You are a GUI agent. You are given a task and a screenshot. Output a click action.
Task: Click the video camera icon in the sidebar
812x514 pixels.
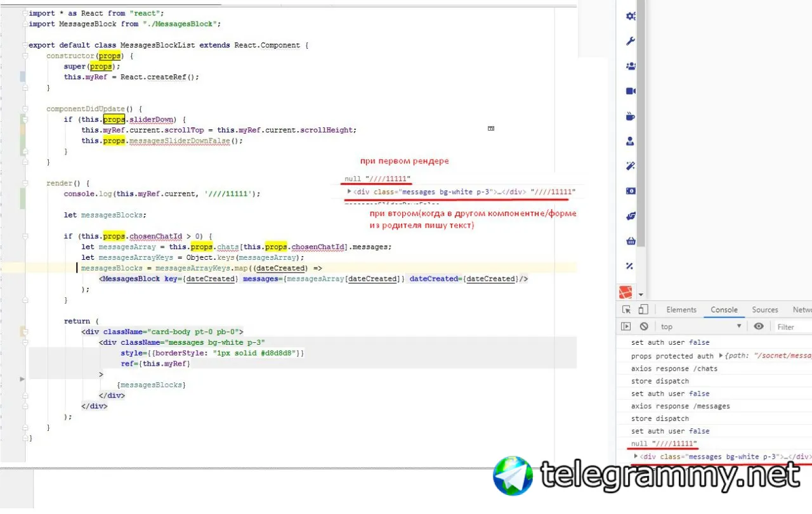coord(631,91)
